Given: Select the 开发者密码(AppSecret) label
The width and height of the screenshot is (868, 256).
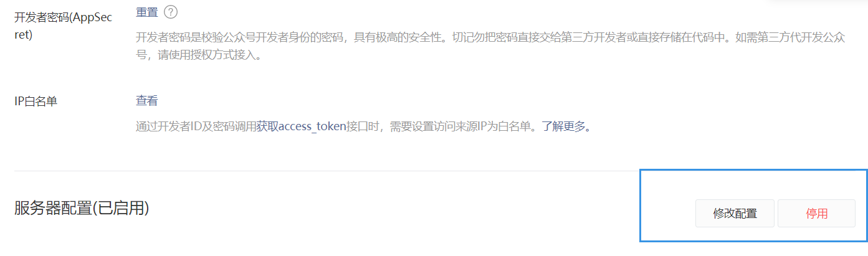Looking at the screenshot, I should click(x=63, y=26).
